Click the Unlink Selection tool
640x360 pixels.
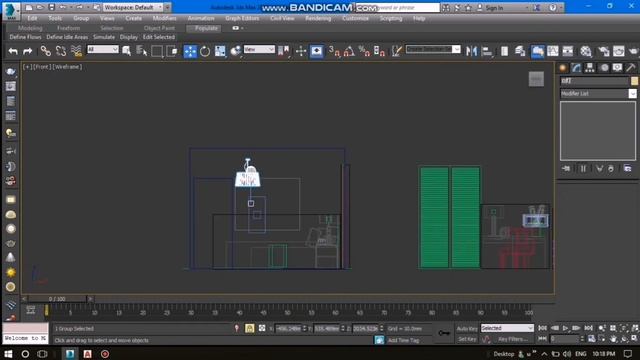61,51
